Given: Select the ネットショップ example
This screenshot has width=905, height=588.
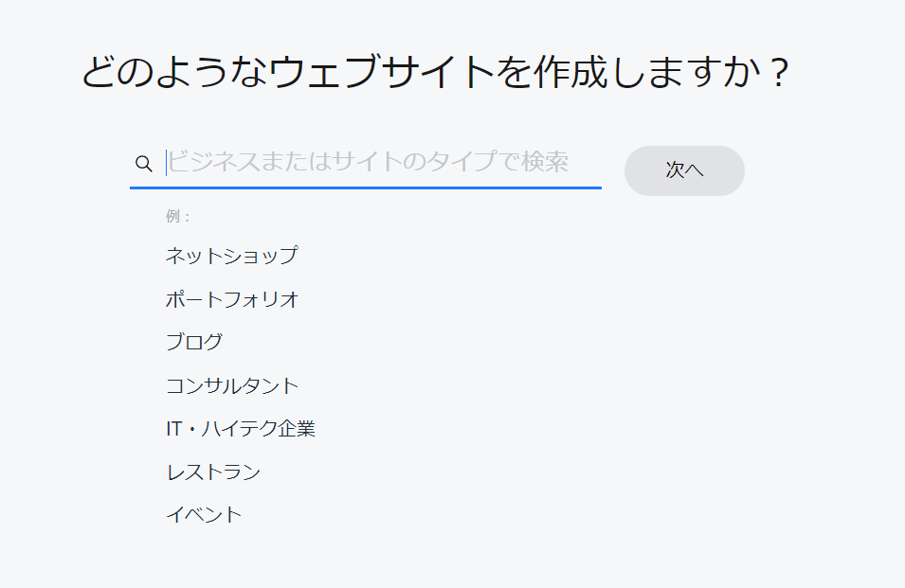Looking at the screenshot, I should pos(231,256).
